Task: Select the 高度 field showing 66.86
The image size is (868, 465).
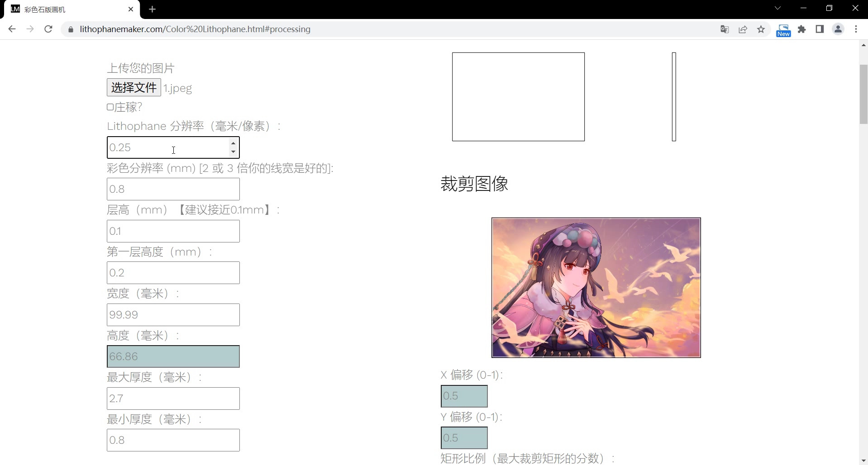Action: point(173,356)
